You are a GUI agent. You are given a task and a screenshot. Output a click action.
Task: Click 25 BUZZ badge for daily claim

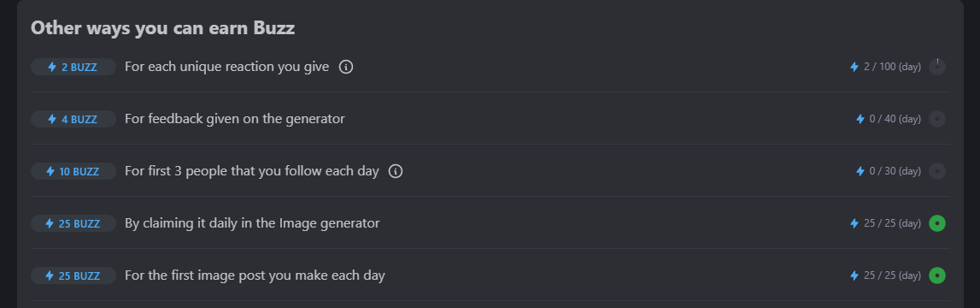coord(73,223)
